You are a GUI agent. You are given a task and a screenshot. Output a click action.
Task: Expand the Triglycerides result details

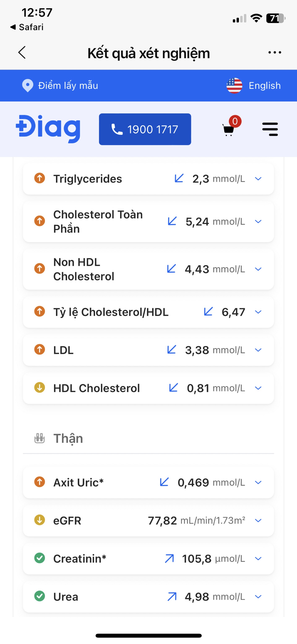pos(258,179)
